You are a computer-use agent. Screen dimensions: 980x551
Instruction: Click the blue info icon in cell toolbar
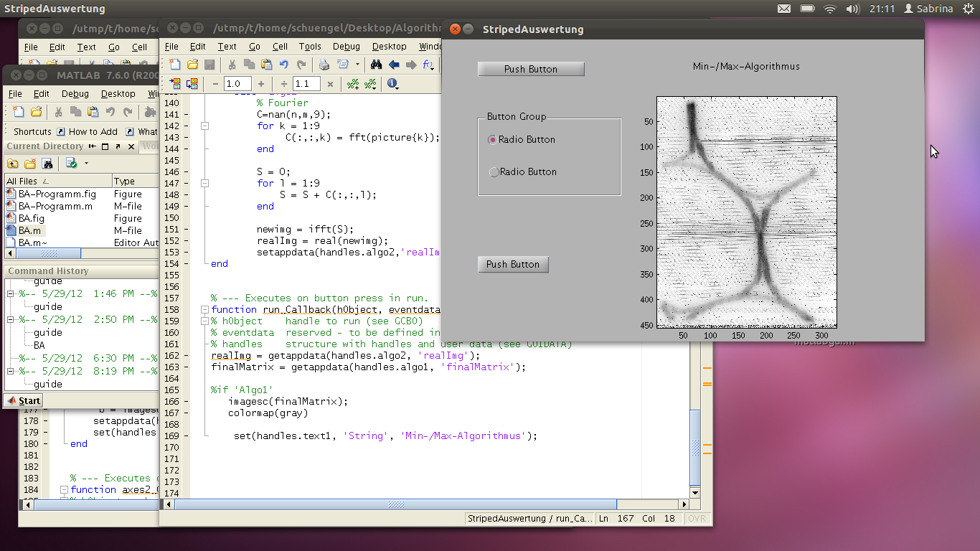tap(392, 84)
